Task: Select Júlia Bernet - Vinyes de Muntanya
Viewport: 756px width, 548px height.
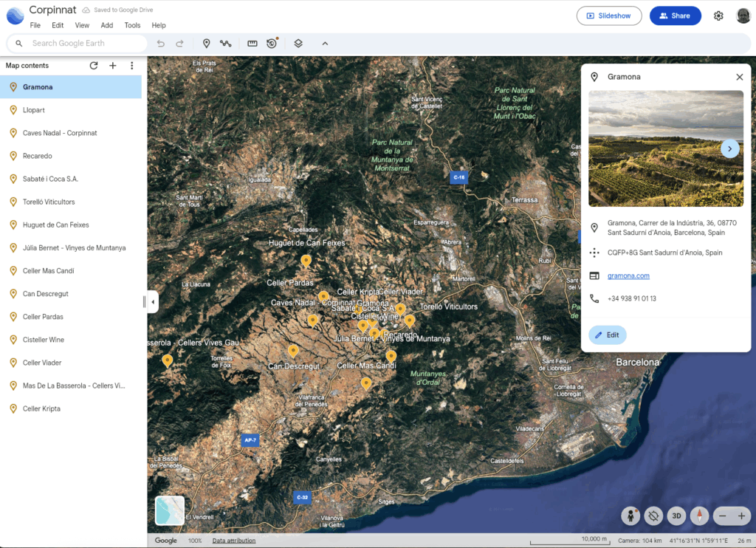Action: pos(71,248)
